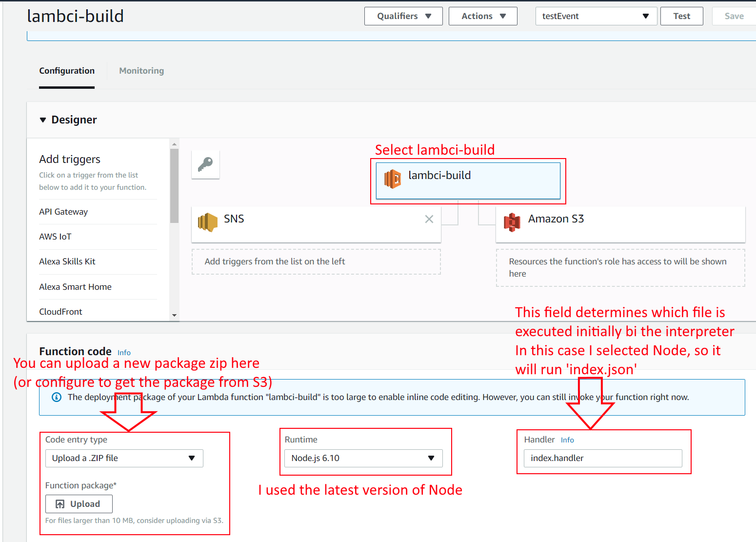Screen dimensions: 756x542
Task: Open the Function code Info link
Action: [124, 352]
